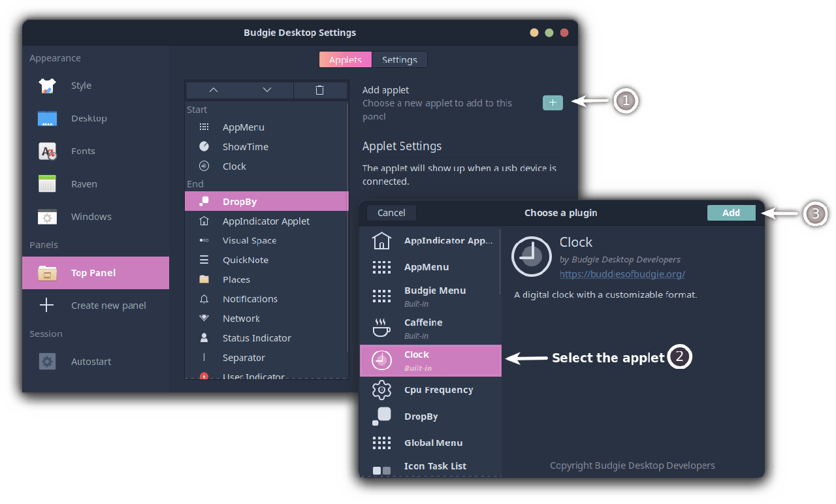Move applet up with the up arrow
This screenshot has width=836, height=504.
[x=213, y=90]
